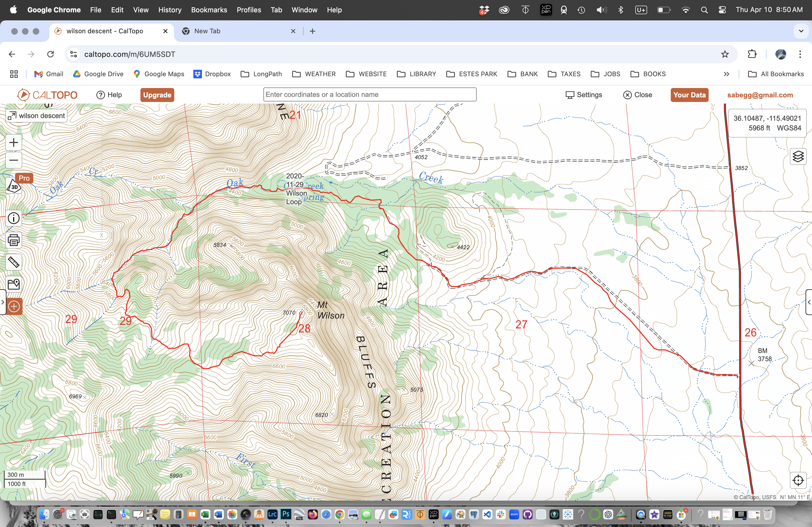812x527 pixels.
Task: Click the orange add object button
Action: [14, 306]
